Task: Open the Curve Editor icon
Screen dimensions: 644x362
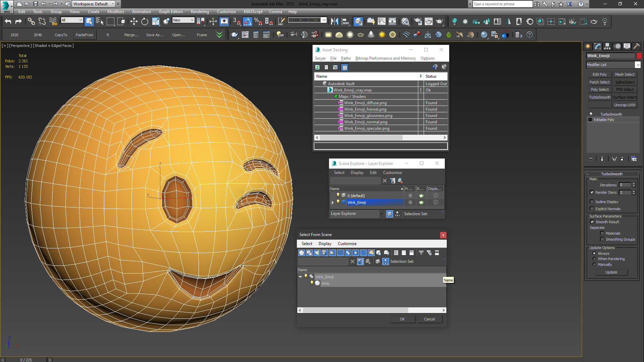Action: (382, 21)
